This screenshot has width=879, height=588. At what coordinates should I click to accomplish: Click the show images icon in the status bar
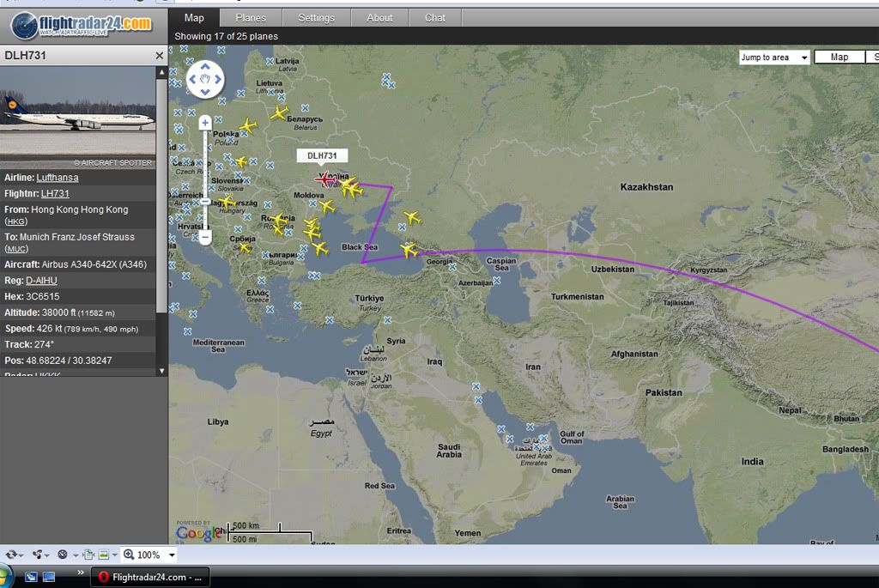104,555
